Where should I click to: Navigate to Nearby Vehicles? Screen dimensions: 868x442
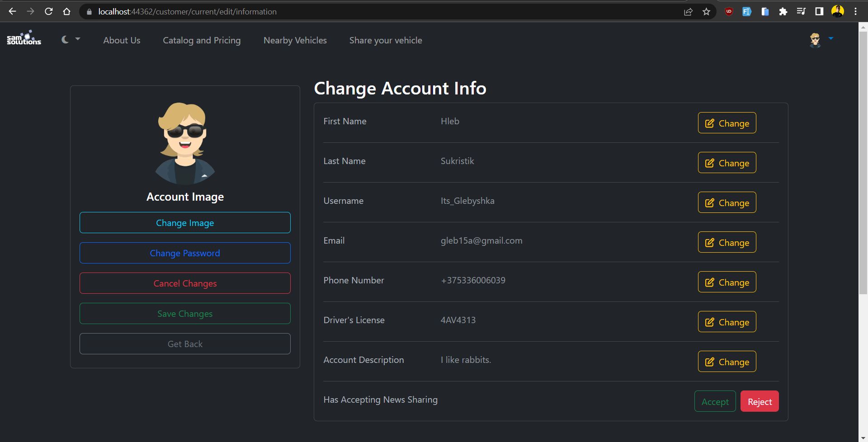point(295,40)
